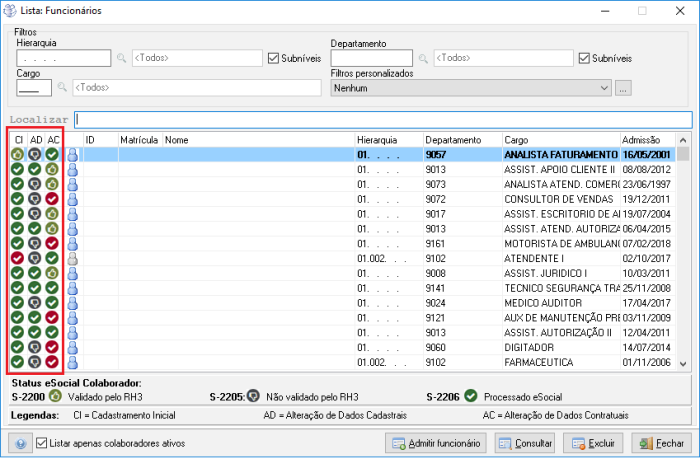
Task: Expand the Filtros personalizados dropdown
Action: [x=603, y=88]
